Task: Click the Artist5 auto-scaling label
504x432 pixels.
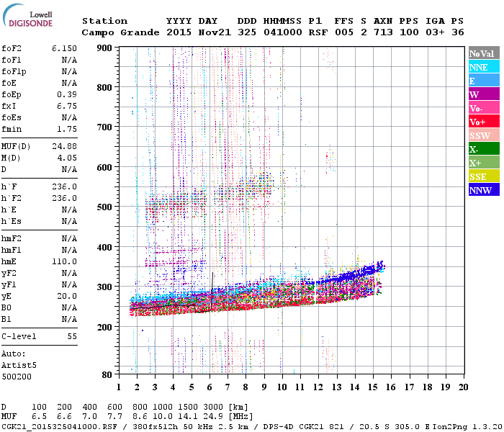Action: tap(19, 366)
